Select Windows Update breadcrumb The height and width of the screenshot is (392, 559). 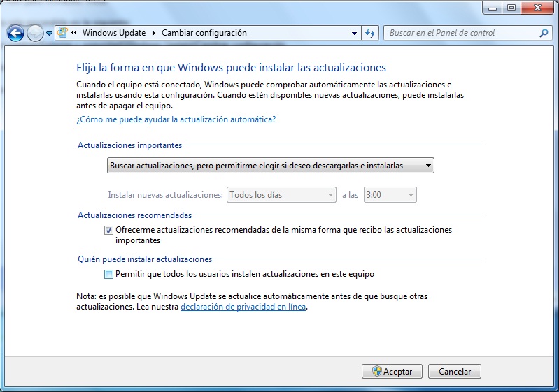tap(114, 33)
